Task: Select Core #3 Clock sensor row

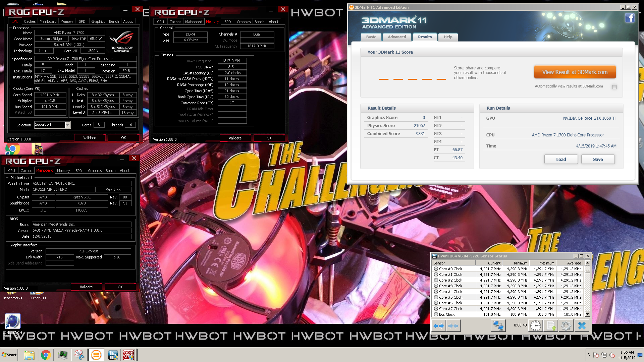Action: point(508,286)
